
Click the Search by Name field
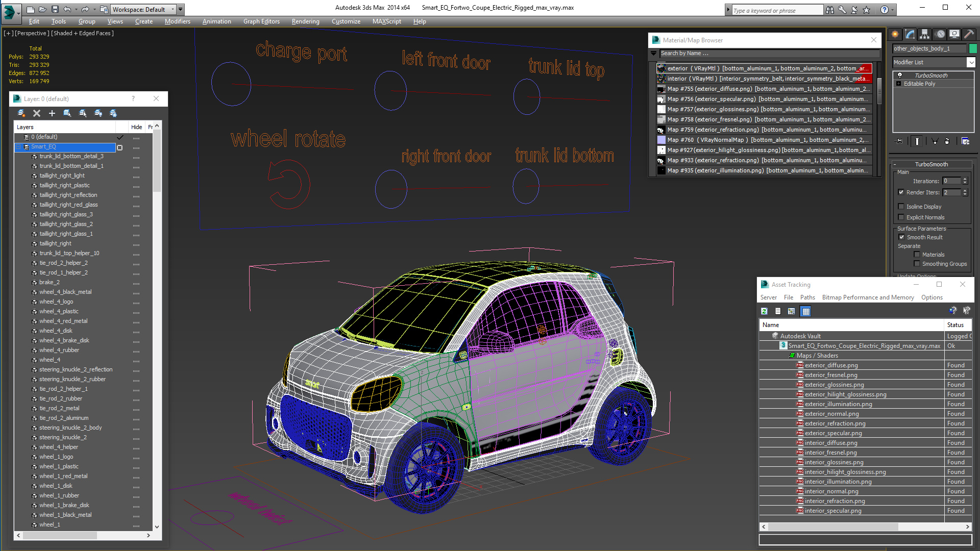click(769, 53)
